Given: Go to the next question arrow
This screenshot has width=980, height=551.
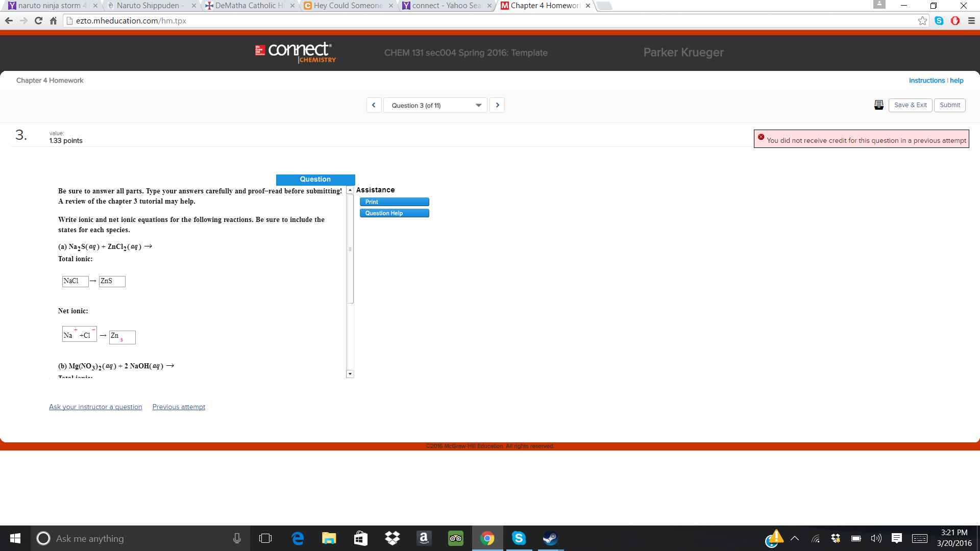Looking at the screenshot, I should coord(497,105).
